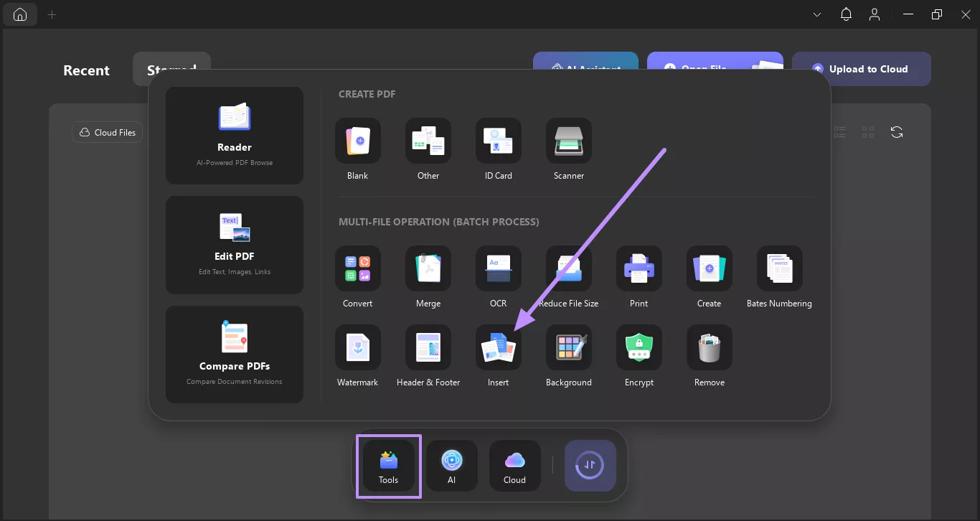Choose Other under Create PDF
Viewport: 980px width, 521px height.
point(428,141)
